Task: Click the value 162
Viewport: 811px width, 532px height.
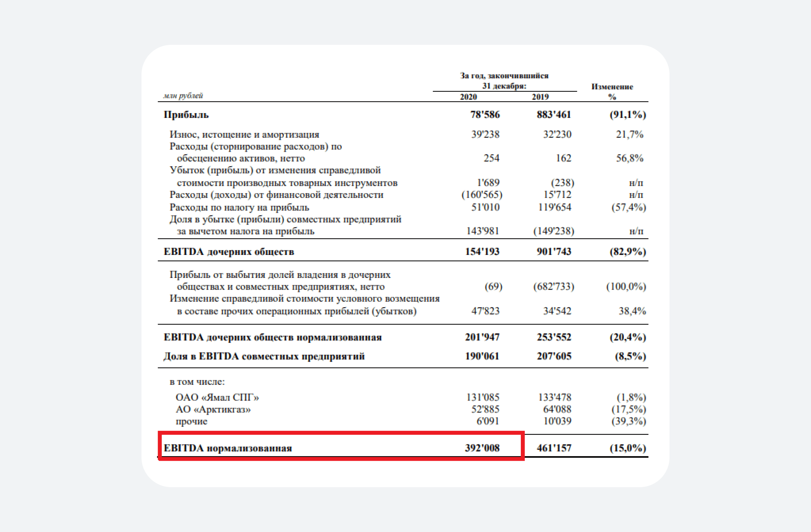Action: point(563,158)
